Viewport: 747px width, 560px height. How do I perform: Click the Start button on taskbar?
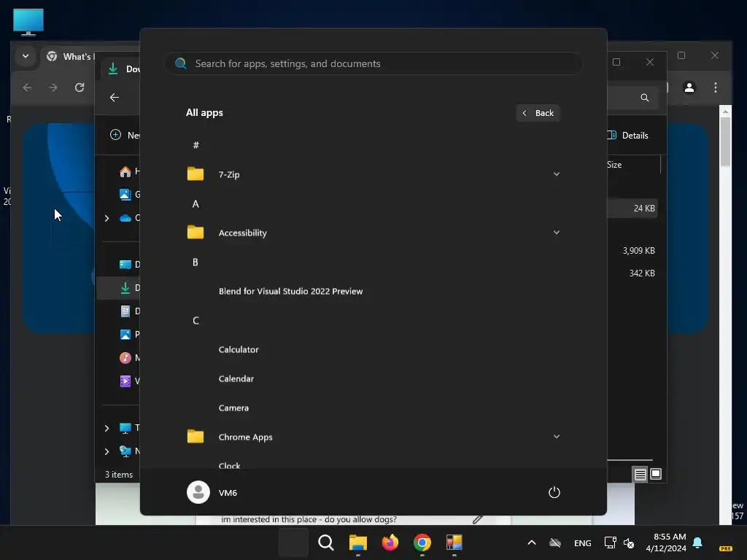coord(293,542)
